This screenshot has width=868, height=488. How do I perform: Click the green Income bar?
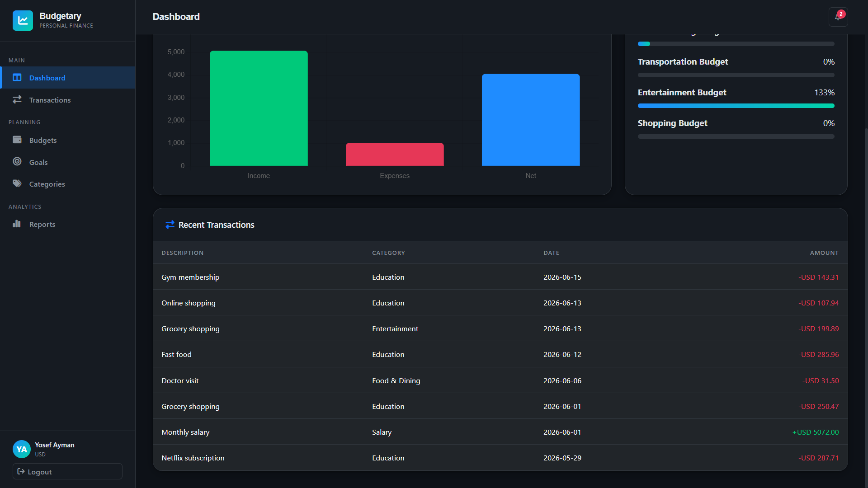[x=259, y=108]
